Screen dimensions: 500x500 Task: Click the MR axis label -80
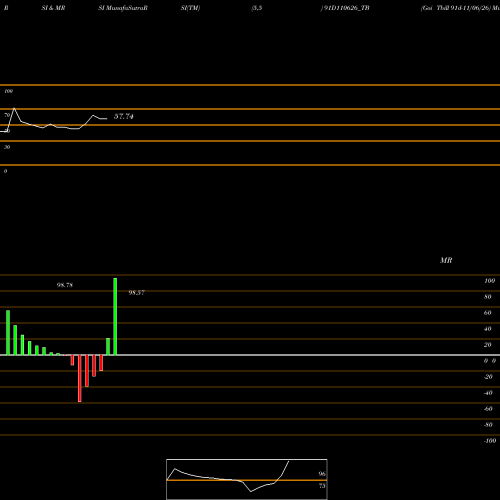coord(488,425)
